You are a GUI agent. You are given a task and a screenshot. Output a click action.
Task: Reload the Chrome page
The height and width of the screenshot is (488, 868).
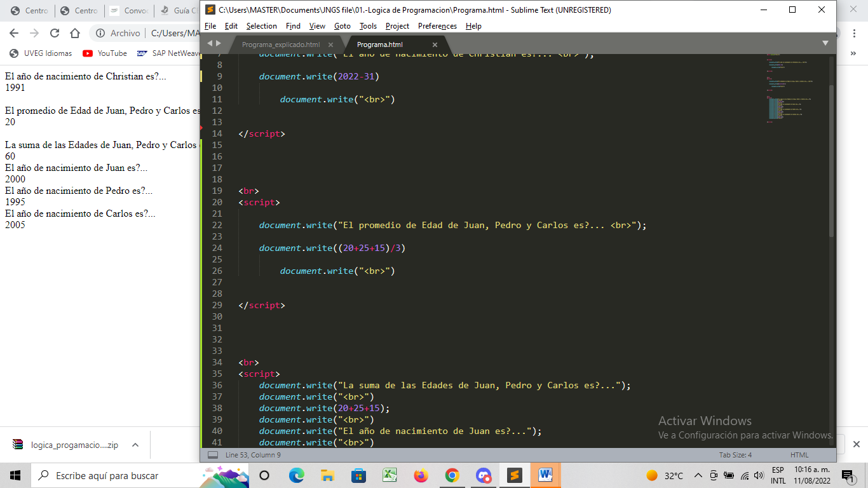[x=55, y=33]
